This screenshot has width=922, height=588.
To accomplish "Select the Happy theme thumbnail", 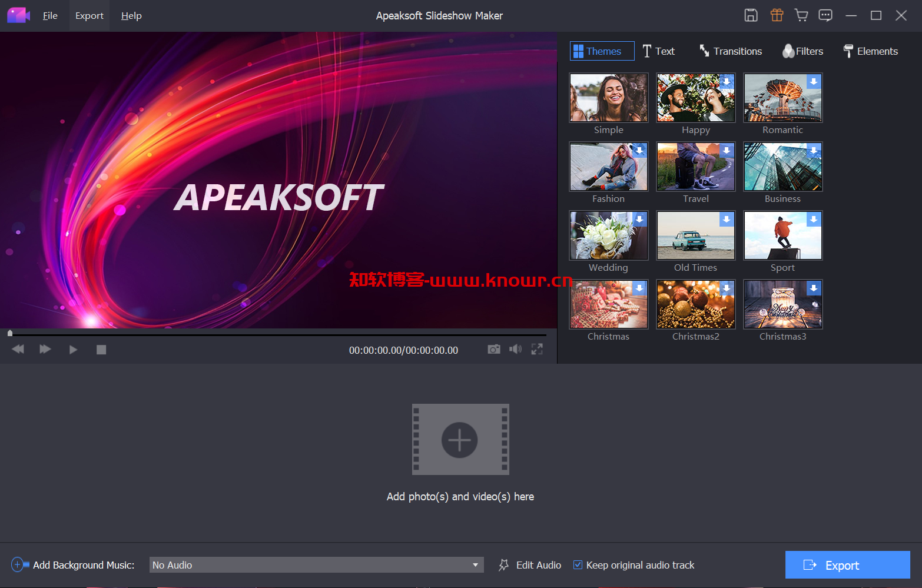I will pos(696,98).
